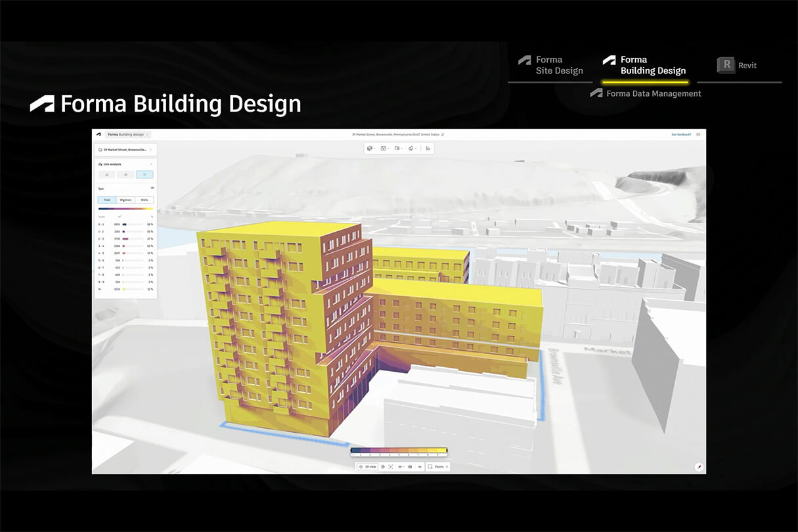Open the 3D building tool dropdown

372,148
